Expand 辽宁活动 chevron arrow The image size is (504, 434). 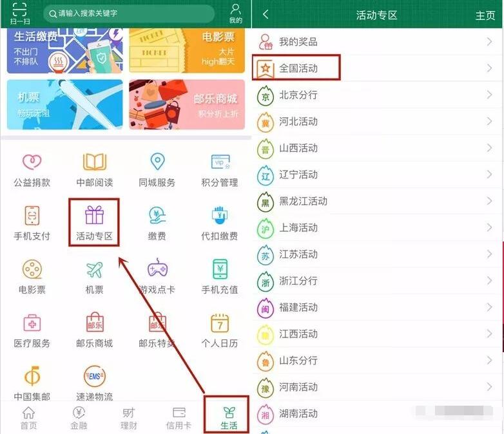pyautogui.click(x=489, y=175)
